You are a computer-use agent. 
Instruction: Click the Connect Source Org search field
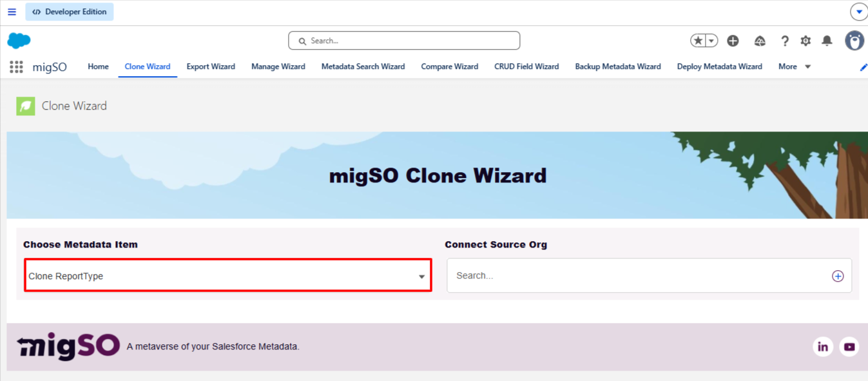649,275
